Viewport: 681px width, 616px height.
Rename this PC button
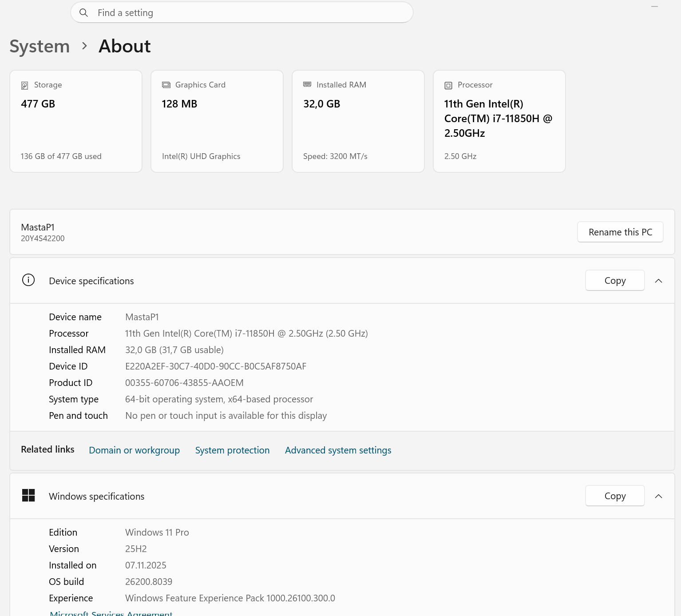(x=620, y=232)
